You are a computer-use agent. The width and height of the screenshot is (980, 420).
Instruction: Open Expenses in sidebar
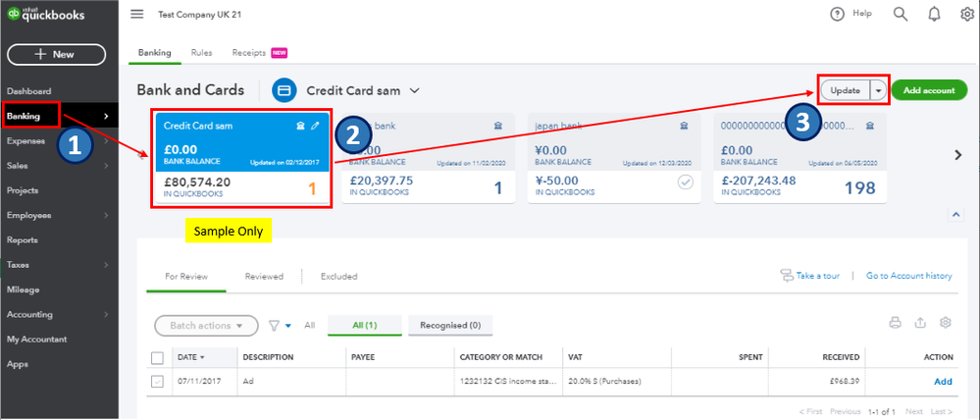point(26,140)
